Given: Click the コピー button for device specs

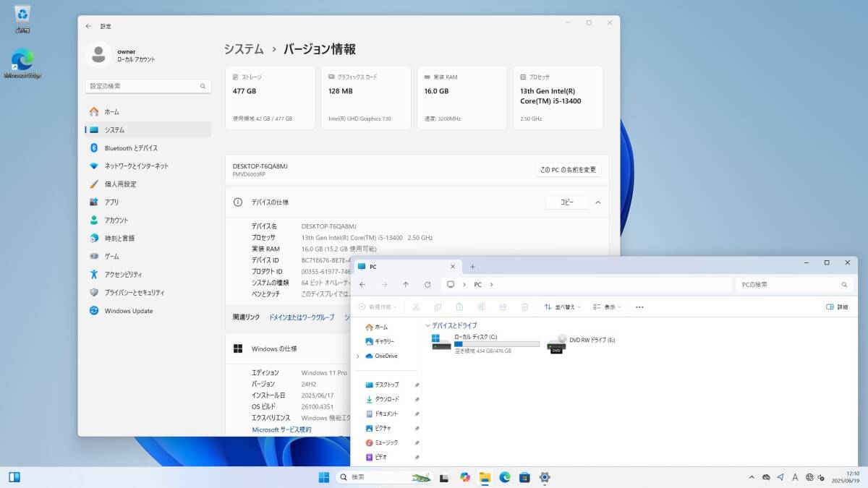Looking at the screenshot, I should coord(567,202).
